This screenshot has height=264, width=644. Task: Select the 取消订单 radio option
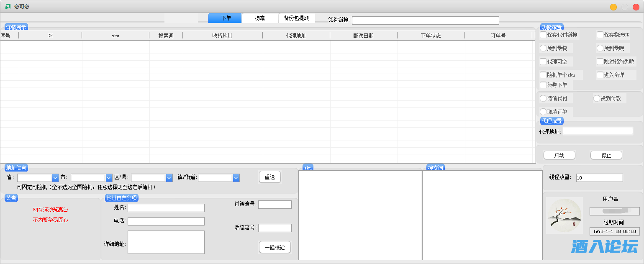click(x=543, y=112)
